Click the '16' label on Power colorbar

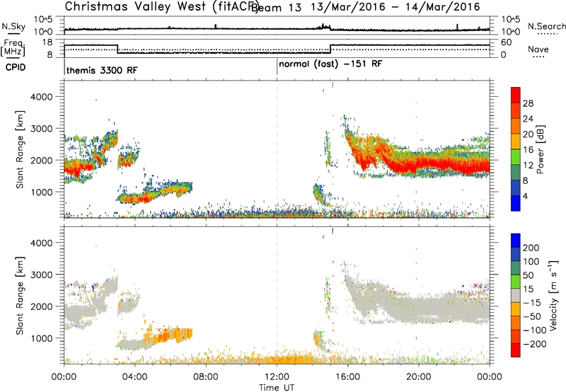(x=528, y=150)
